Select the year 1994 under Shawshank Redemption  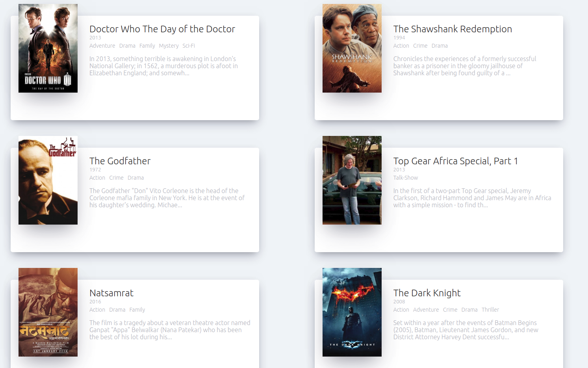pyautogui.click(x=399, y=38)
